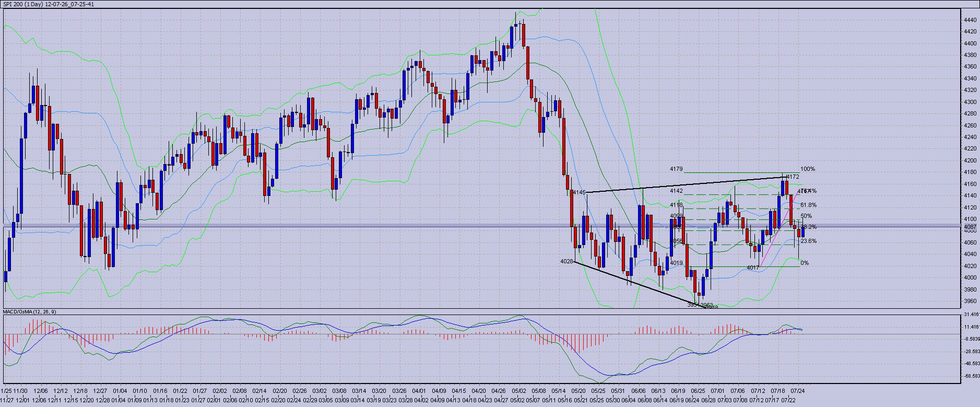Click the 4028 lower trendline start label
The height and width of the screenshot is (407, 980).
point(566,261)
